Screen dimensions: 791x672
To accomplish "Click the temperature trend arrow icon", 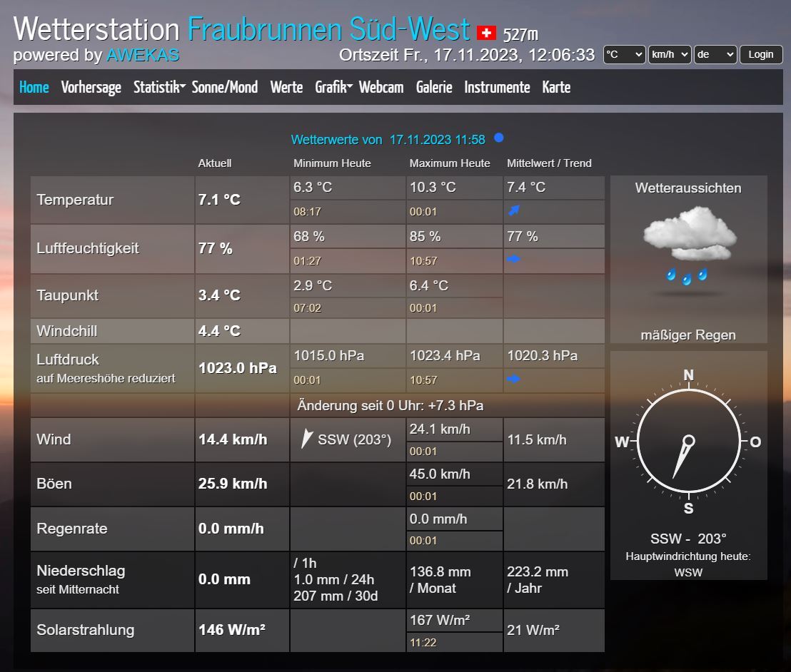I will coord(513,210).
